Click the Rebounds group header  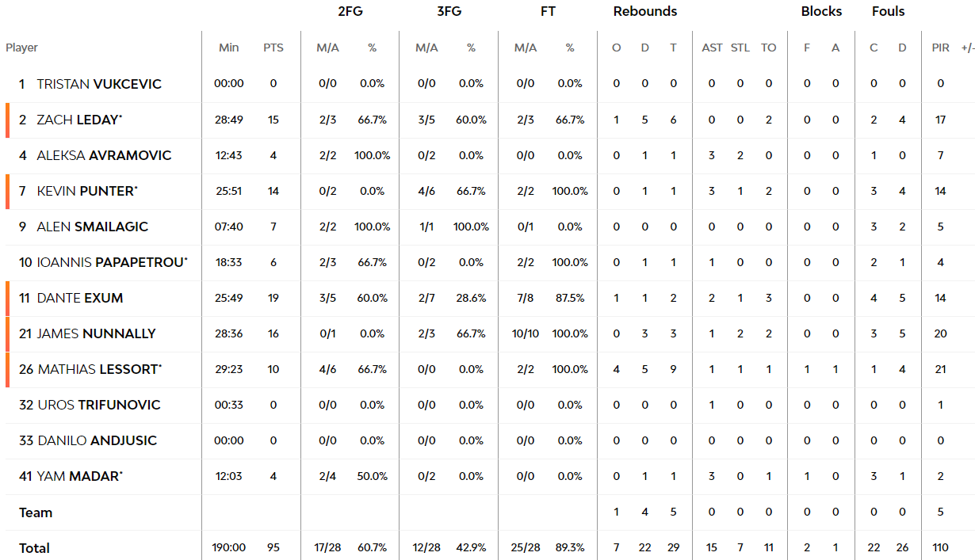pos(645,11)
